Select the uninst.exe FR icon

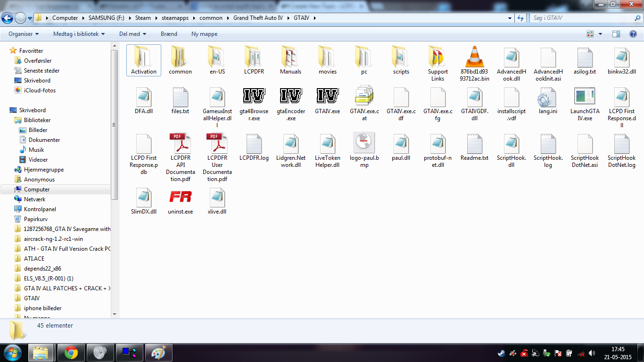(x=181, y=197)
